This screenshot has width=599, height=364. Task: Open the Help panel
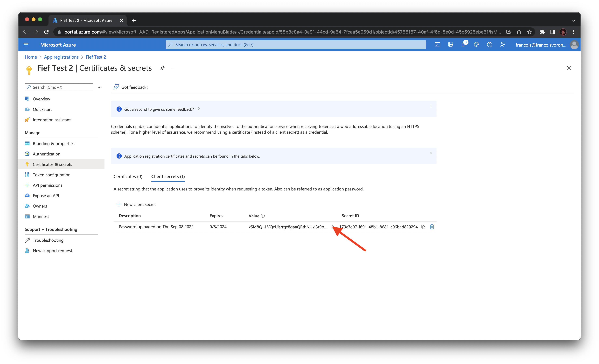point(489,44)
